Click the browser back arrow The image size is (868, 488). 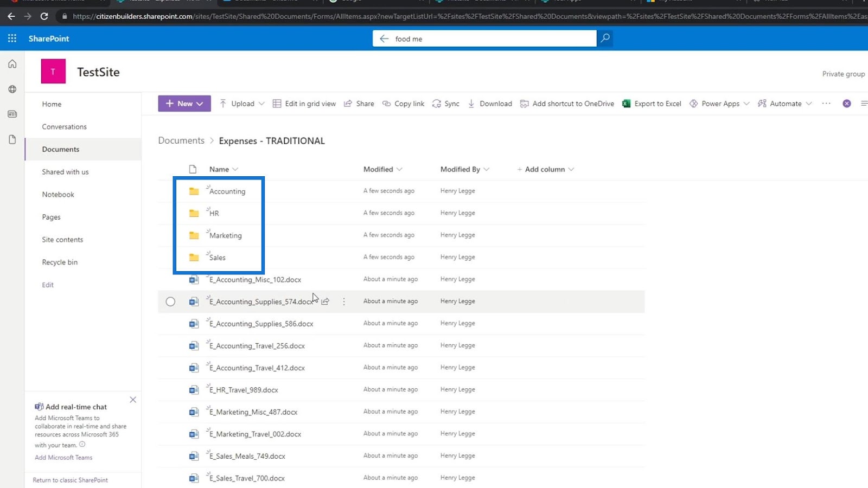click(x=11, y=16)
